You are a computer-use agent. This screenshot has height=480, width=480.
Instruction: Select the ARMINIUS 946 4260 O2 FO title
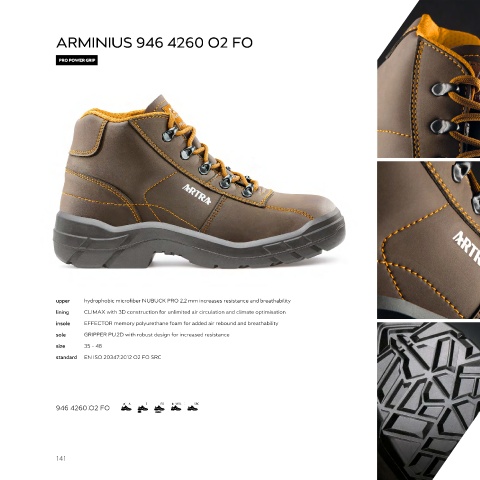click(x=154, y=43)
